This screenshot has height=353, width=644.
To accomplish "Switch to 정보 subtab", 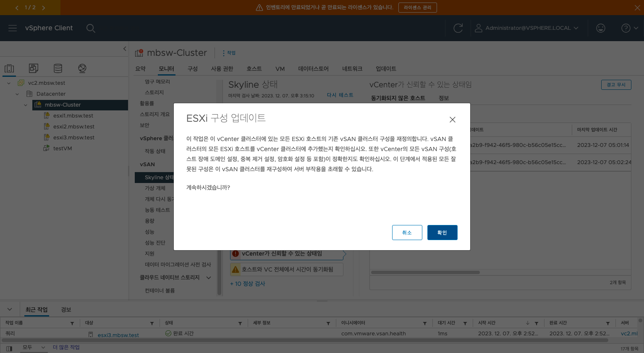I will click(444, 98).
